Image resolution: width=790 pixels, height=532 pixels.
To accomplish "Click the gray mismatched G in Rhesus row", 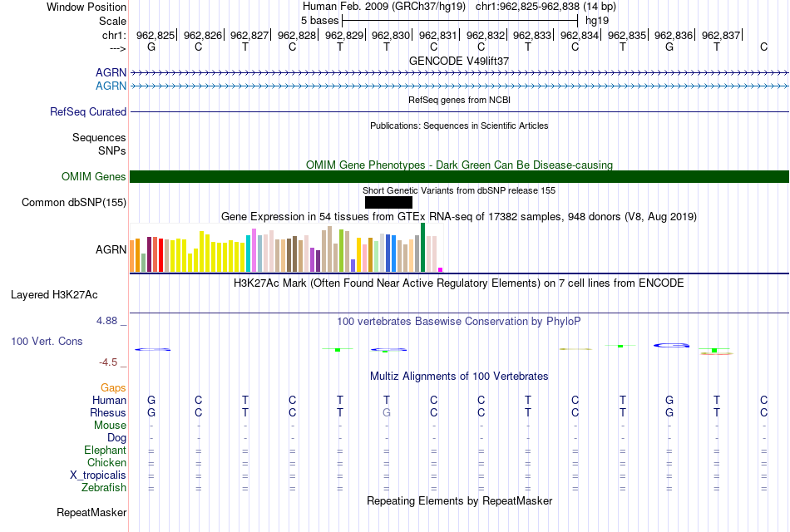I will click(x=387, y=412).
